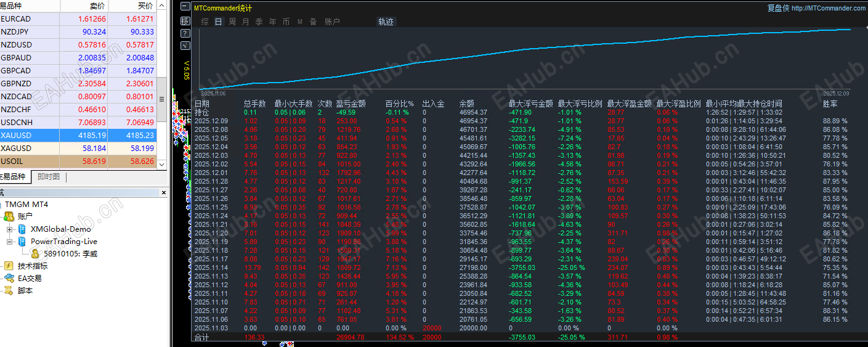
Task: Select the EURCAD row in market watch
Action: point(78,19)
